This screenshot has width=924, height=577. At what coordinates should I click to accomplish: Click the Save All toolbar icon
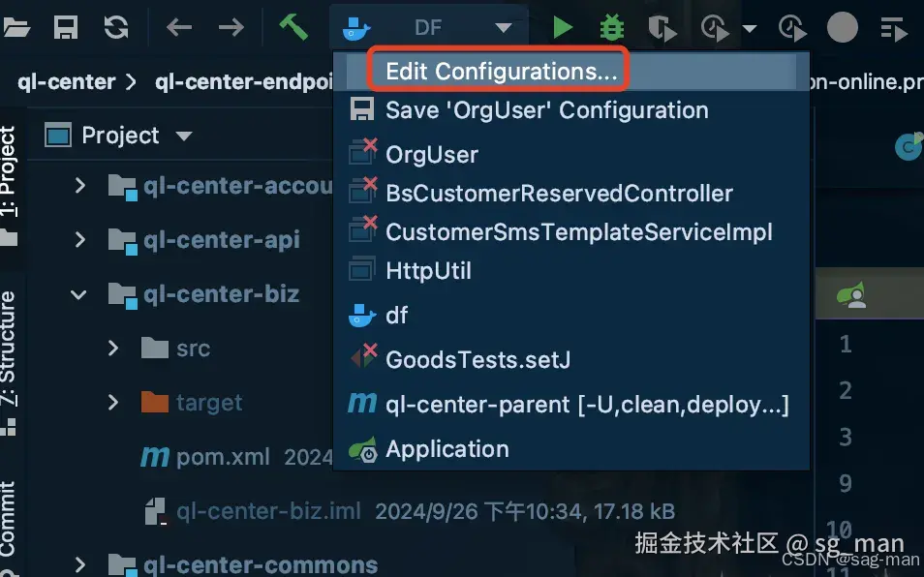(66, 27)
